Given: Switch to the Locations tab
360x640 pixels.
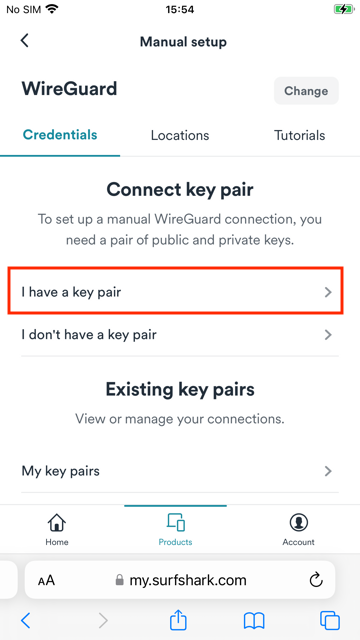Looking at the screenshot, I should tap(180, 136).
